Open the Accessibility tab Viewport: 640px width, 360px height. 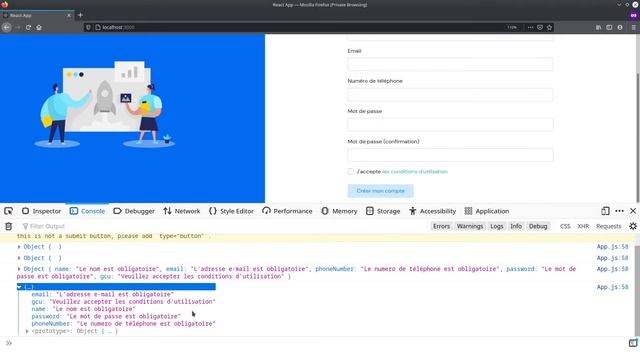pos(432,211)
